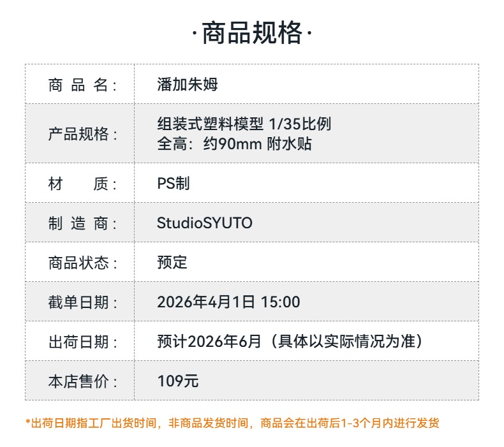504x447 pixels.
Task: Click the orange footnote about 出荷日期
Action: coord(232,423)
